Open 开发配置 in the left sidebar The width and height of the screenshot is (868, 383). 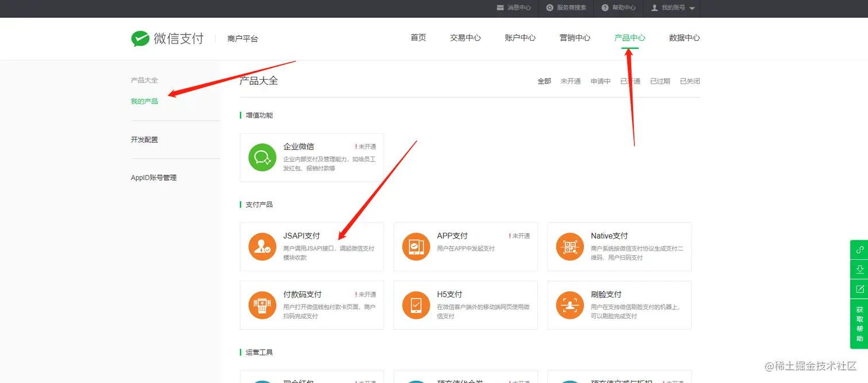(144, 140)
